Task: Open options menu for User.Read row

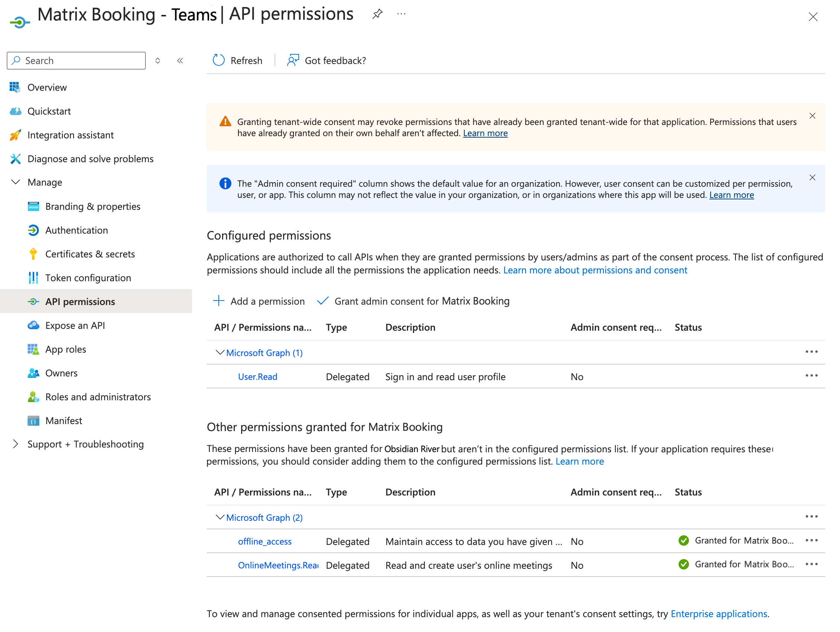Action: [x=812, y=376]
